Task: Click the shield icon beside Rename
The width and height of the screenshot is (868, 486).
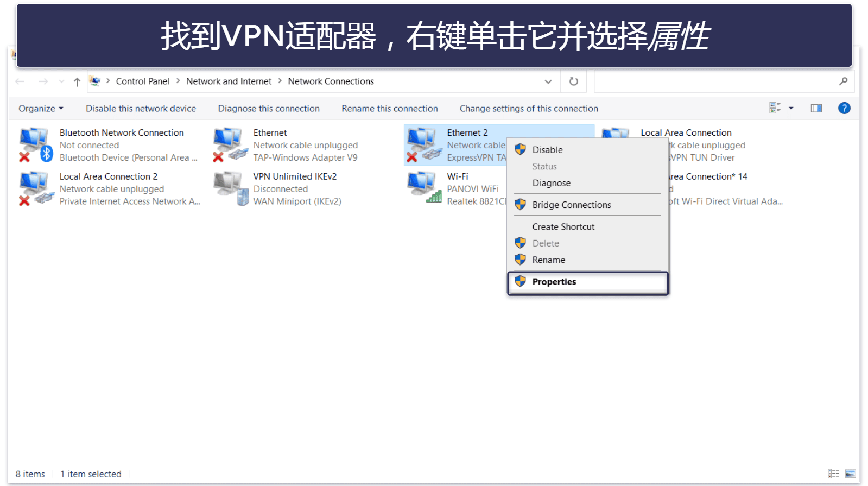Action: 520,260
